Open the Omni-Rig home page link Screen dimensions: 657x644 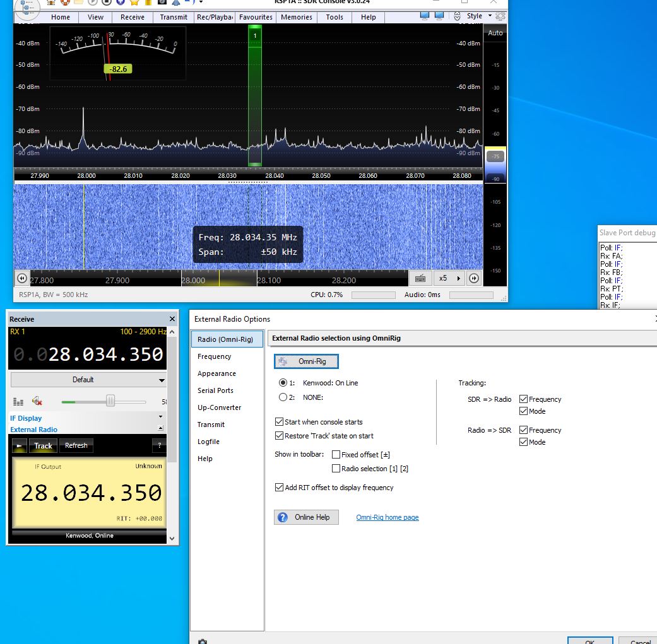point(387,517)
